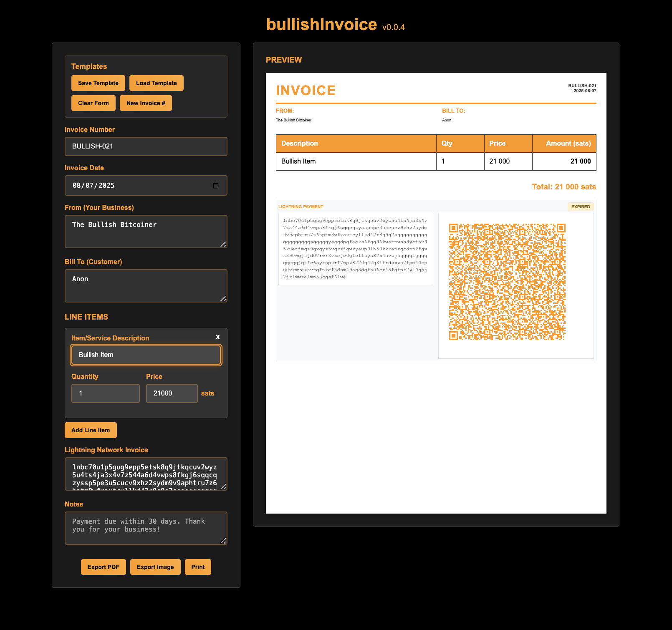Click the Templates heading
Viewport: 672px width, 630px height.
click(x=89, y=66)
